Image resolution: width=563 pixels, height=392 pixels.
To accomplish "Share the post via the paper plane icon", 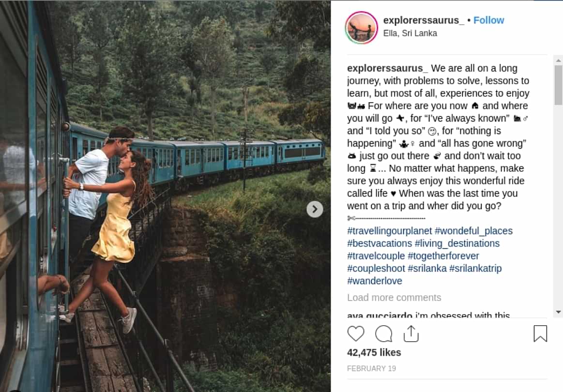I will (x=411, y=333).
